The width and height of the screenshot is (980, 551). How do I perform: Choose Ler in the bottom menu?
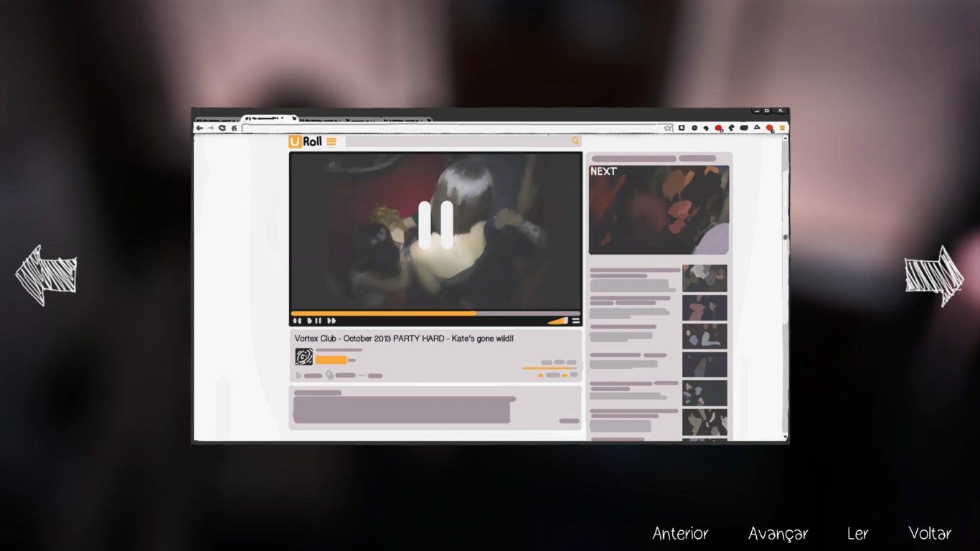[x=858, y=533]
